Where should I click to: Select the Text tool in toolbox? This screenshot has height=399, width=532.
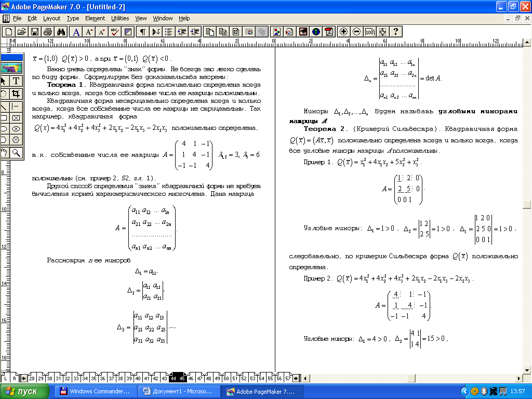pos(16,81)
